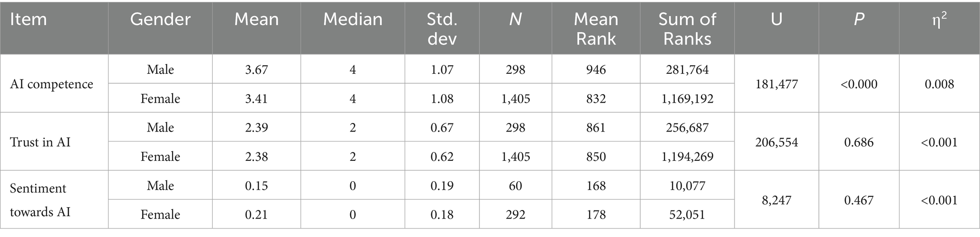Click the U value 8,247
Image resolution: width=980 pixels, height=237 pixels.
pos(776,200)
